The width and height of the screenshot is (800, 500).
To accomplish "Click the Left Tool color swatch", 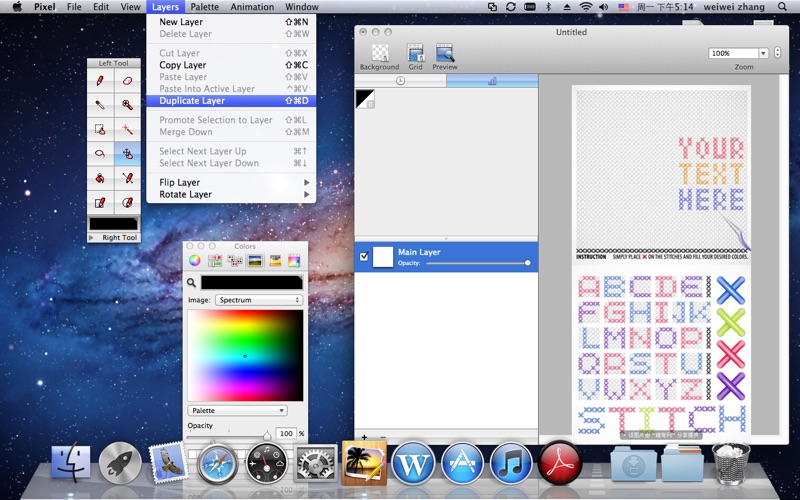I will pyautogui.click(x=113, y=224).
